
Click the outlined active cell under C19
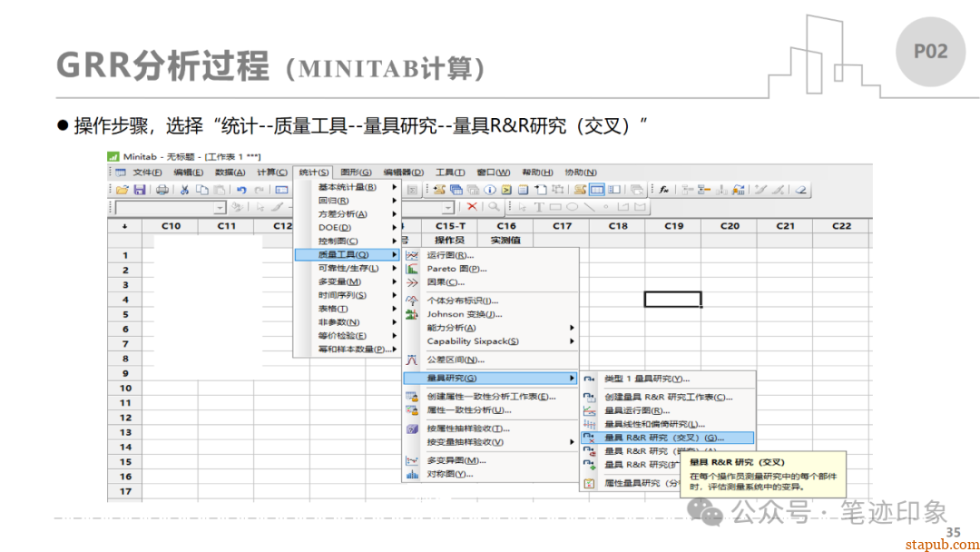tap(673, 300)
